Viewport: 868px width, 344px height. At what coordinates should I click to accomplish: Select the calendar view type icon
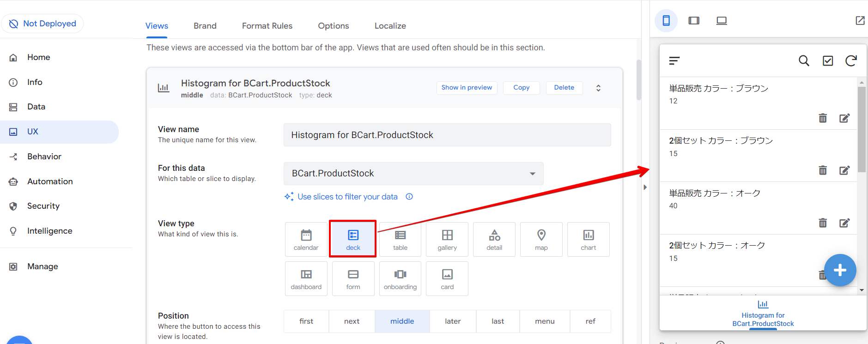click(x=306, y=239)
